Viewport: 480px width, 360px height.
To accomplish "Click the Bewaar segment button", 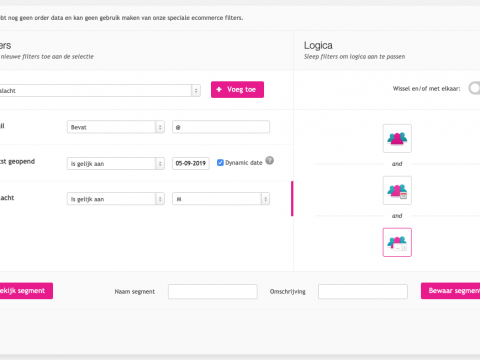I will 450,291.
